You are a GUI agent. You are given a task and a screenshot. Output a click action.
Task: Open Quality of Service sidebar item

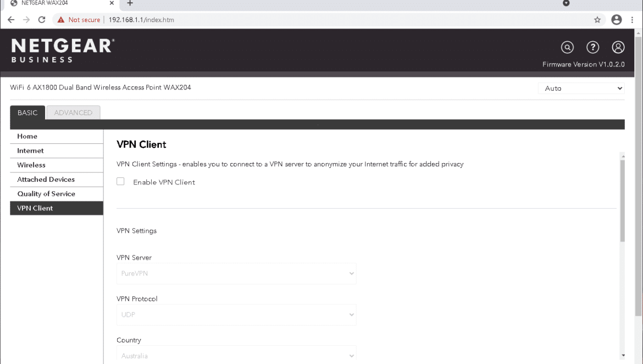[57, 194]
